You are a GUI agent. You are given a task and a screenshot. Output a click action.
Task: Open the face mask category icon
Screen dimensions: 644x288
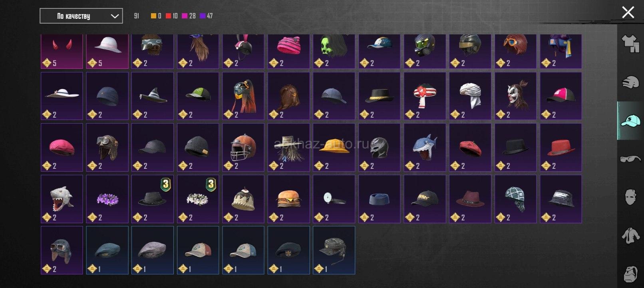click(630, 197)
